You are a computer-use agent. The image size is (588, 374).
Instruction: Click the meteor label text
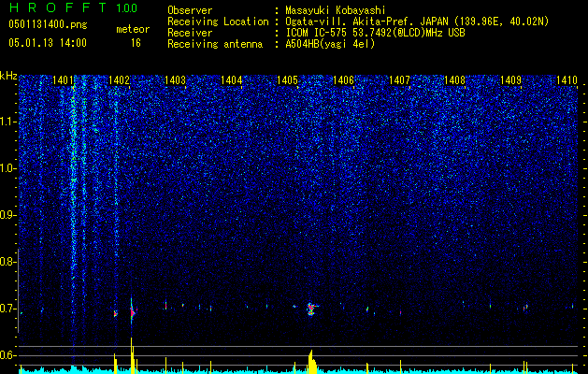click(133, 29)
